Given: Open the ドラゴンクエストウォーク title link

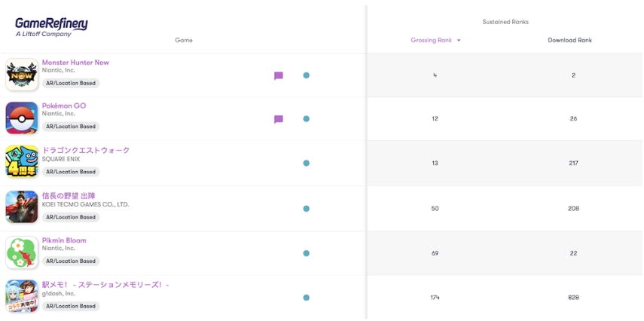Looking at the screenshot, I should (x=86, y=150).
